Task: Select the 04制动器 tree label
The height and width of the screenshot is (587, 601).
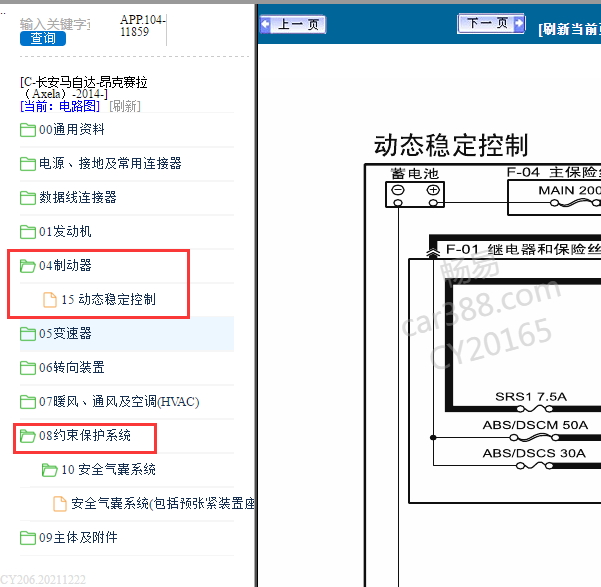Action: coord(65,266)
